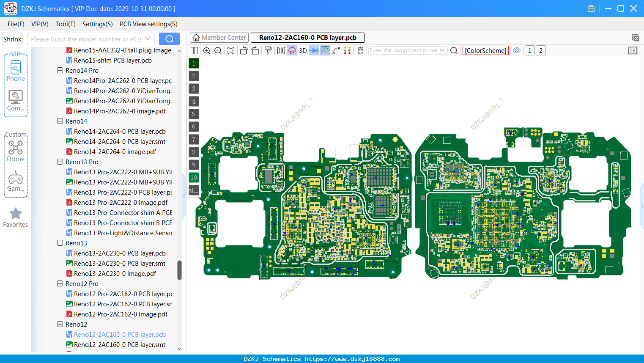Toggle layer 10 button
Image resolution: width=644 pixels, height=363 pixels.
194,177
